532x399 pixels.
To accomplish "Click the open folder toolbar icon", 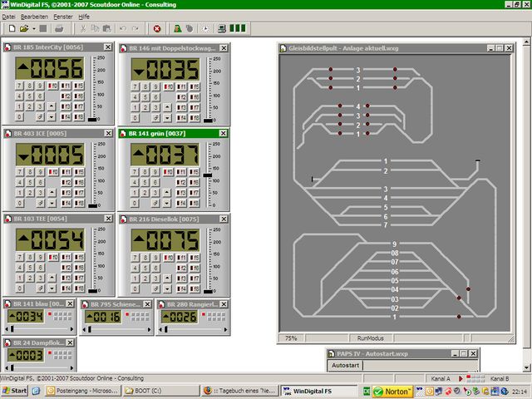I will (x=24, y=28).
